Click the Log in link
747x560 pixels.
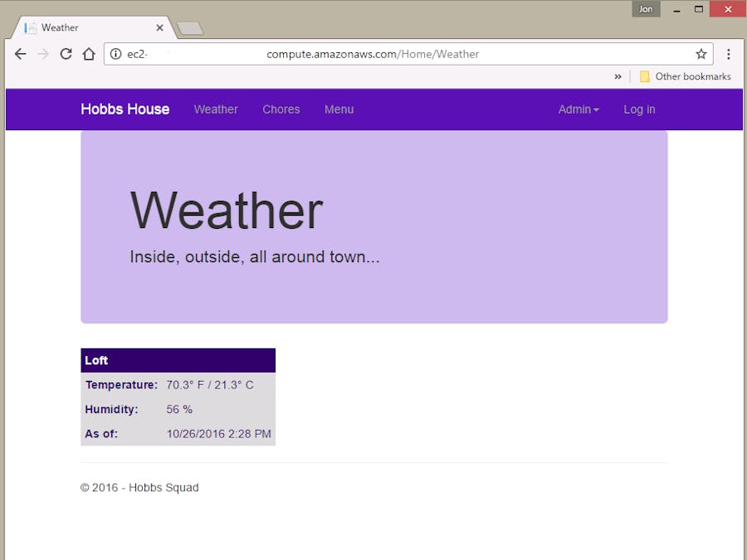(x=639, y=109)
